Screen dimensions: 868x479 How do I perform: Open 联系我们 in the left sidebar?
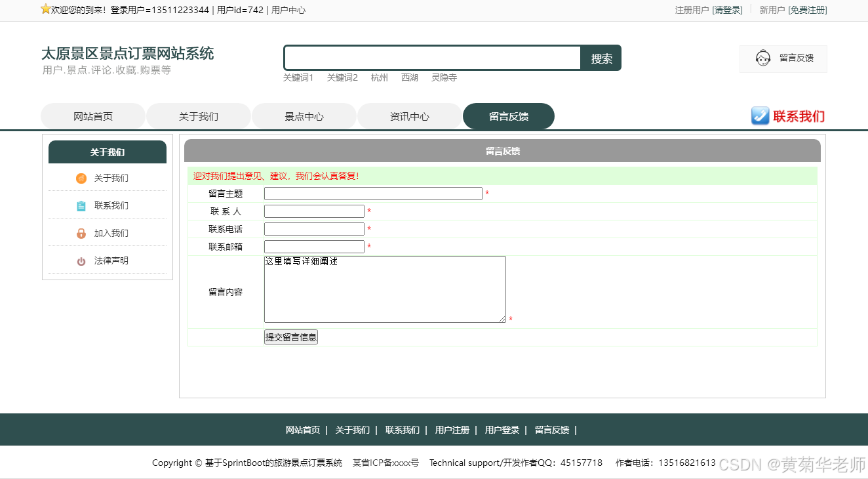pos(111,206)
